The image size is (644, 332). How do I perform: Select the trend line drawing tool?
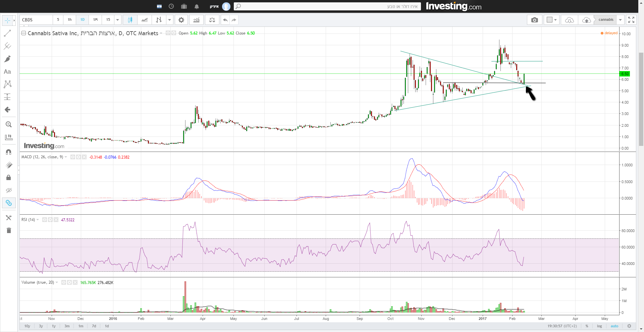(7, 33)
